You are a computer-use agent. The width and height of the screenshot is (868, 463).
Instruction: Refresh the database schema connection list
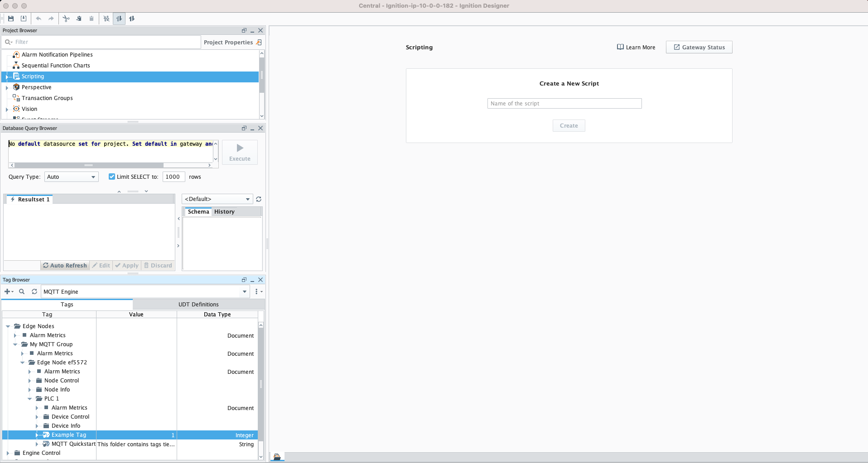(259, 199)
